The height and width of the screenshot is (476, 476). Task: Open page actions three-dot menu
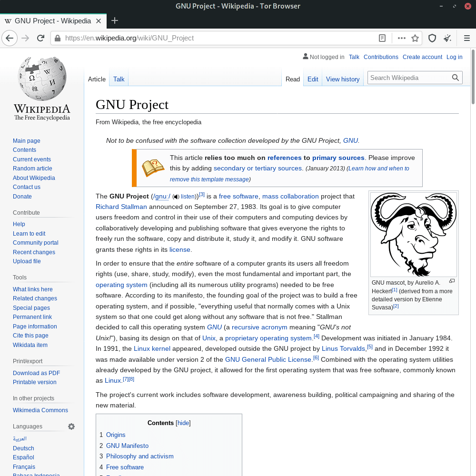coord(402,38)
